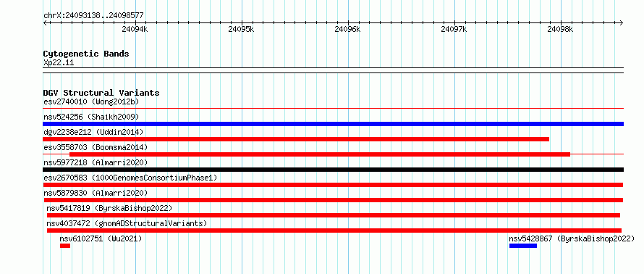Click the chrX:24093138..24098577 coordinates text
Image resolution: width=644 pixels, height=274 pixels.
tap(93, 16)
